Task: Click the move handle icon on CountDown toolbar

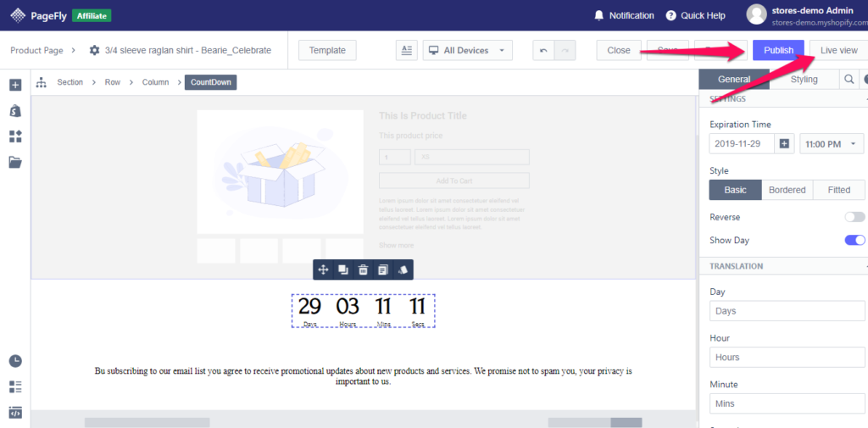Action: click(x=323, y=270)
